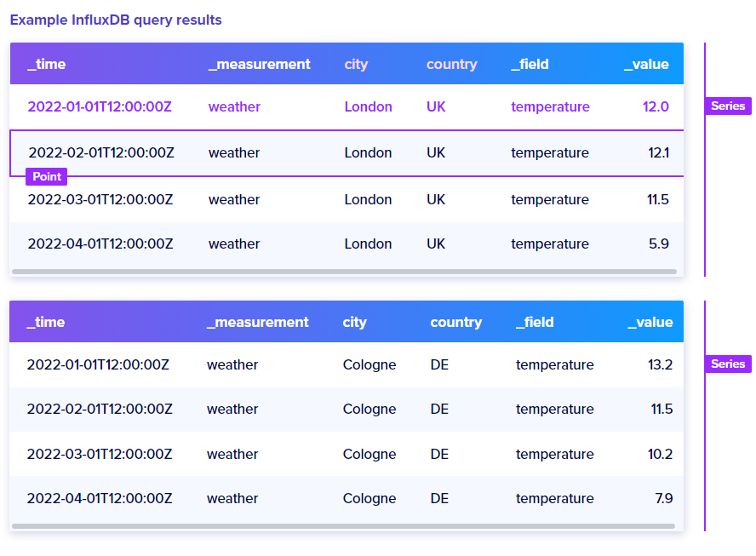Click the London value 12.1
756x556 pixels.
click(x=659, y=153)
